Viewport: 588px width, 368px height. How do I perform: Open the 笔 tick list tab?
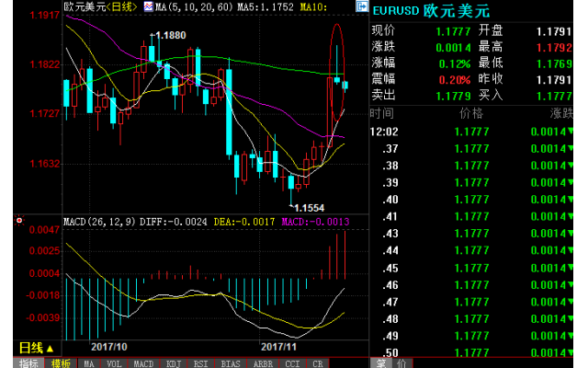click(x=378, y=362)
